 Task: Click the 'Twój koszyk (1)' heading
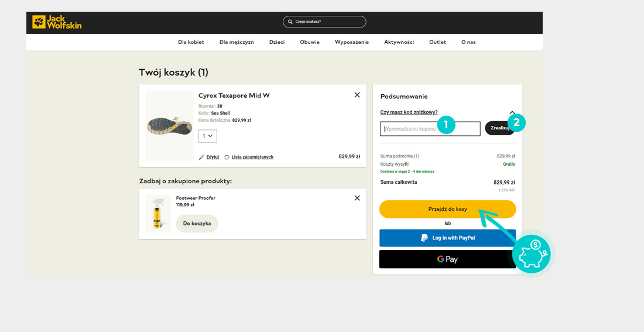tap(173, 73)
